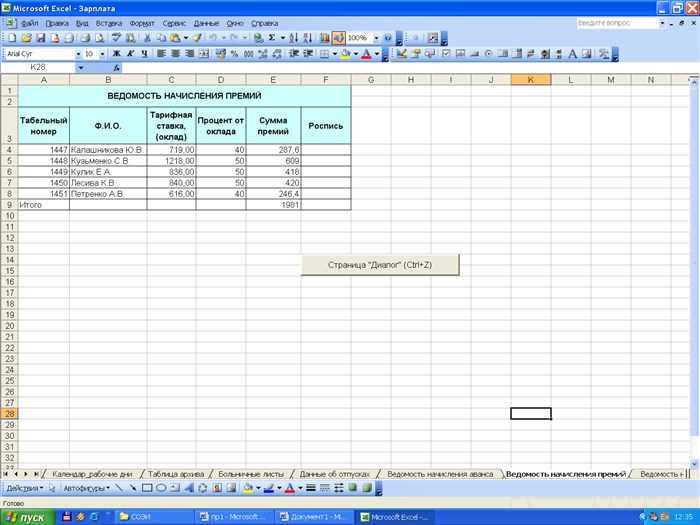This screenshot has width=700, height=525.
Task: Click the Merge and Center icon
Action: click(204, 54)
